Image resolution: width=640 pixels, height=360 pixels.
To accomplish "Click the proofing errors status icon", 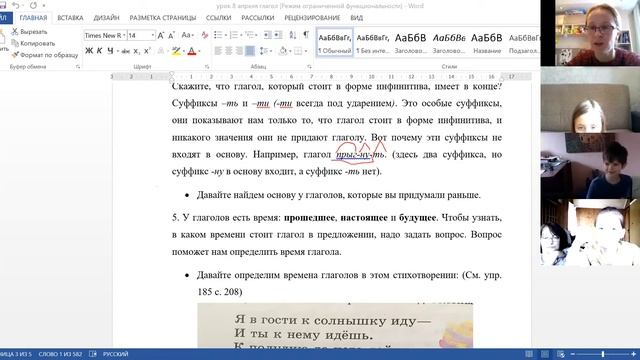I will (93, 354).
